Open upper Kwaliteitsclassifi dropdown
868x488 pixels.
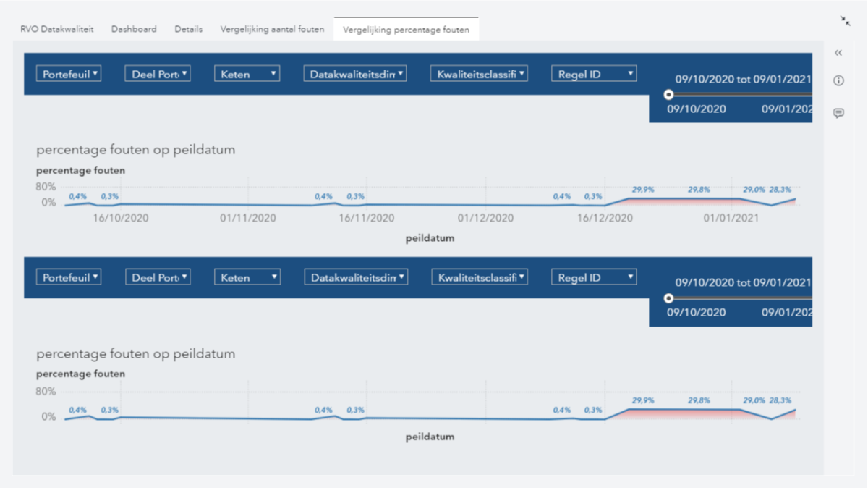click(479, 74)
